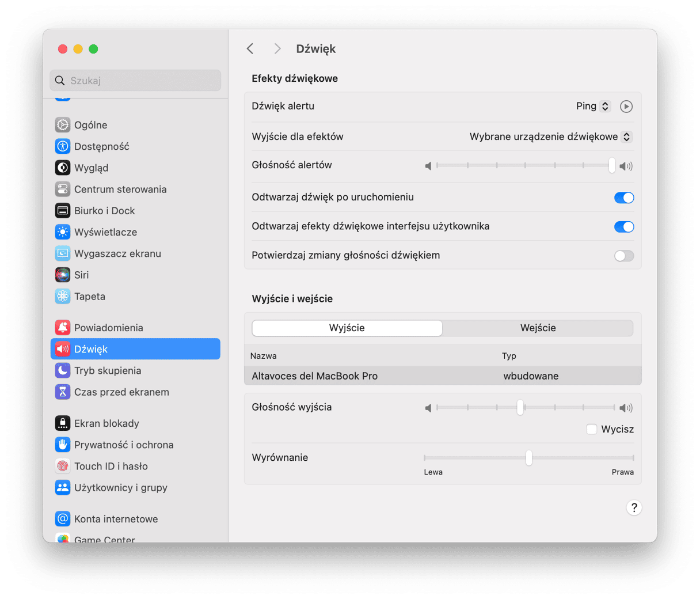Click the magnifier icon in search field
The image size is (700, 599).
pyautogui.click(x=60, y=81)
